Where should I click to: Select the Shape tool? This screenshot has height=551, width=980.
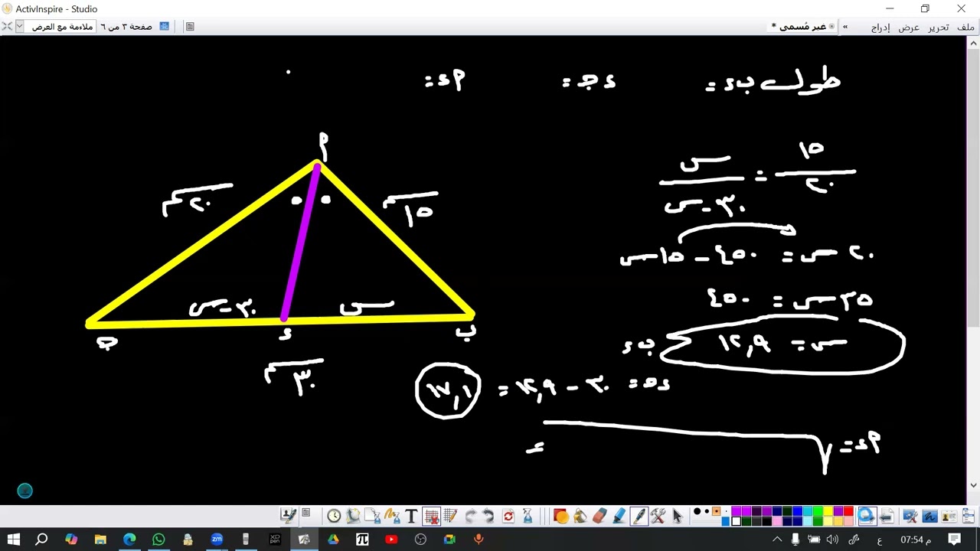click(x=560, y=516)
